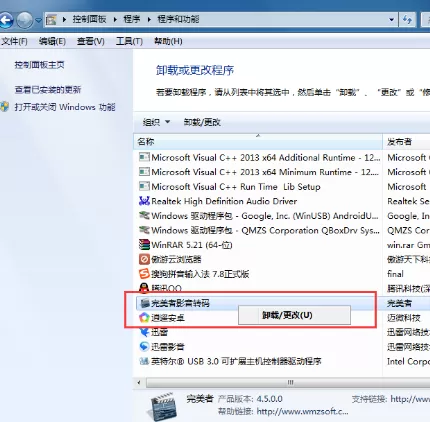The image size is (430, 422).
Task: Choose 卸载/更改(U) in the context menu
Action: [294, 315]
